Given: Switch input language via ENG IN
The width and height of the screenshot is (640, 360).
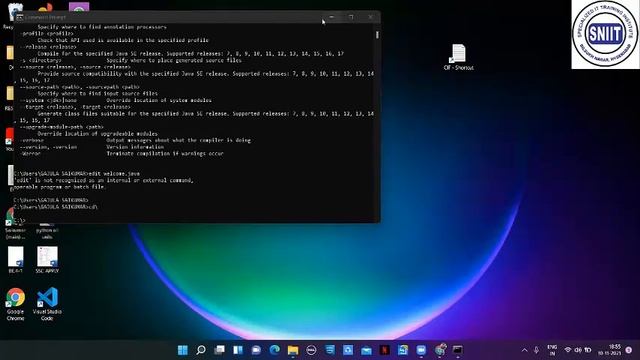Looking at the screenshot, I should coord(552,350).
